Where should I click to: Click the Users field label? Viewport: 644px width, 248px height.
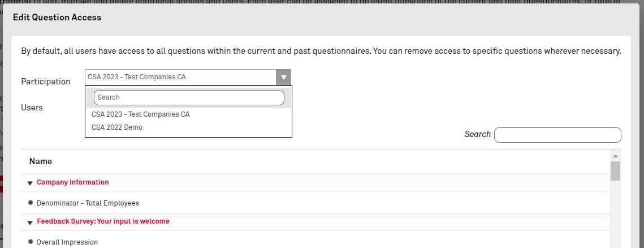[x=32, y=107]
